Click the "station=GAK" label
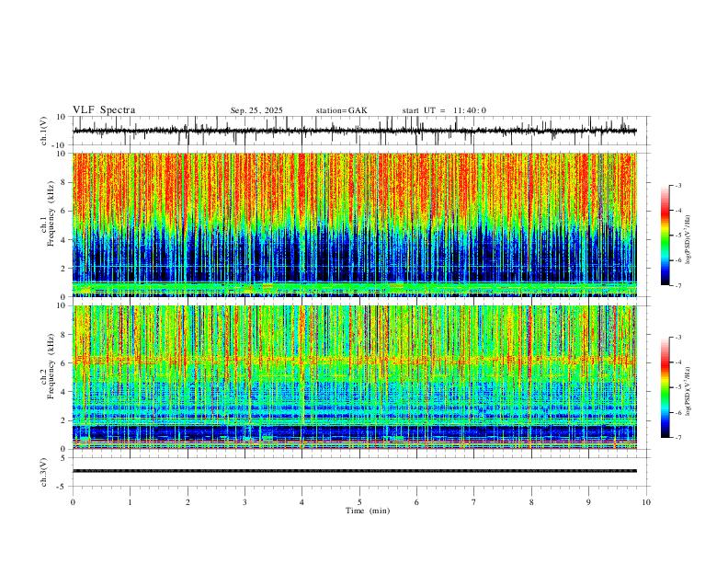Screen dimensions: 728x563 (341, 110)
